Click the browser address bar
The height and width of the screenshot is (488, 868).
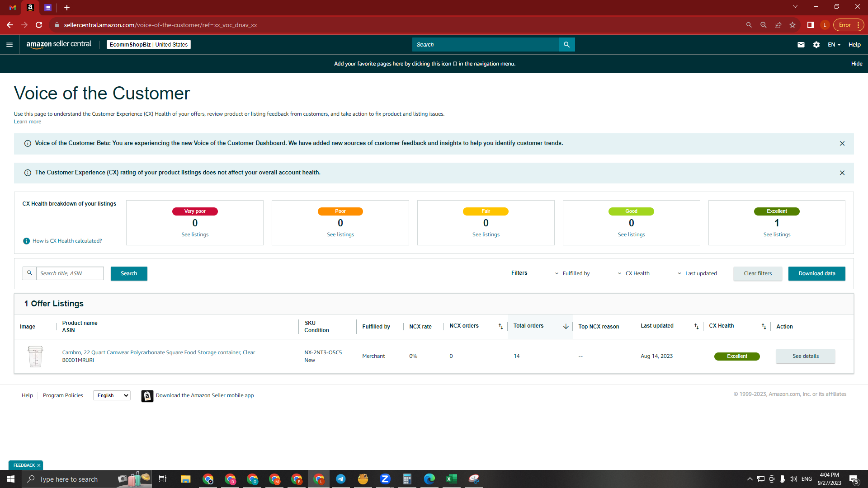(398, 25)
